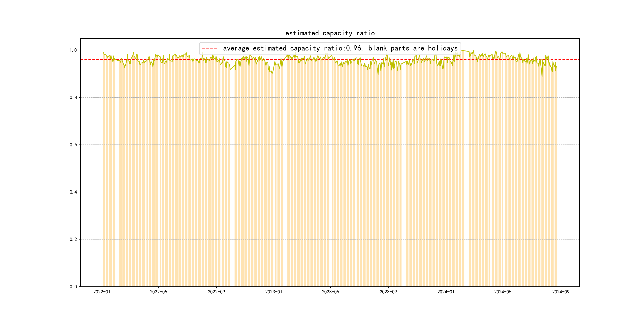This screenshot has height=322, width=644.
Task: Click the 2024-05 x-axis label
Action: pyautogui.click(x=503, y=292)
